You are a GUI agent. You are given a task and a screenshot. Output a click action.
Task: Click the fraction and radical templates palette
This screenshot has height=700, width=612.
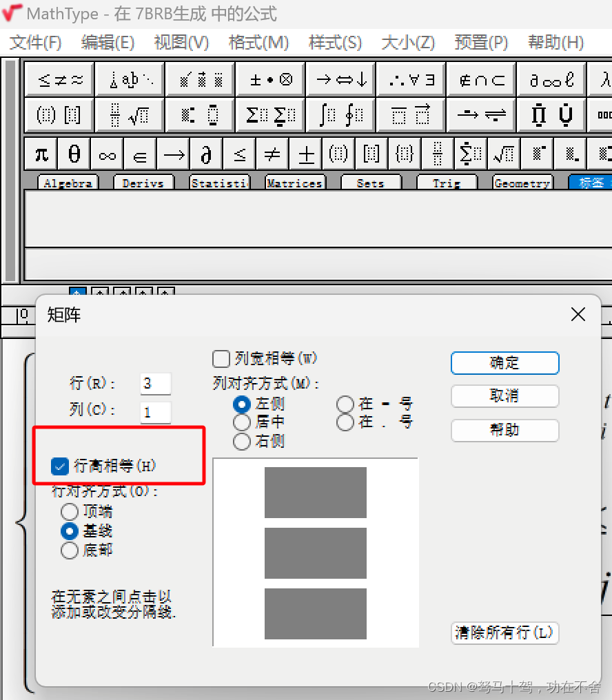point(129,116)
